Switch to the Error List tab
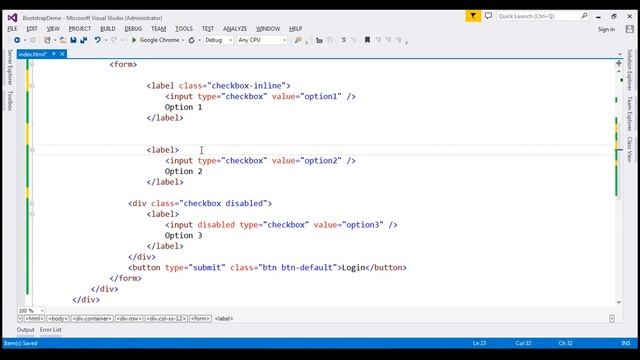The height and width of the screenshot is (360, 640). (51, 329)
